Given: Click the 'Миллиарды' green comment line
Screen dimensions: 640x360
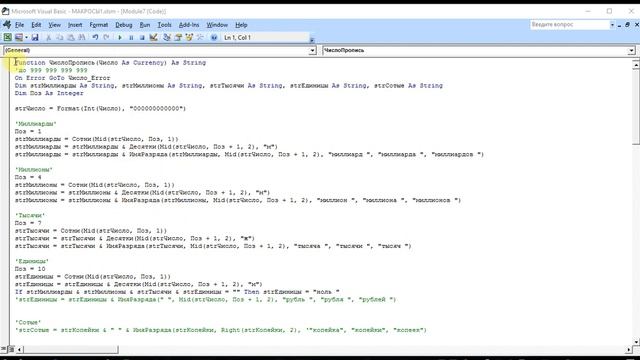Looking at the screenshot, I should click(x=36, y=124).
